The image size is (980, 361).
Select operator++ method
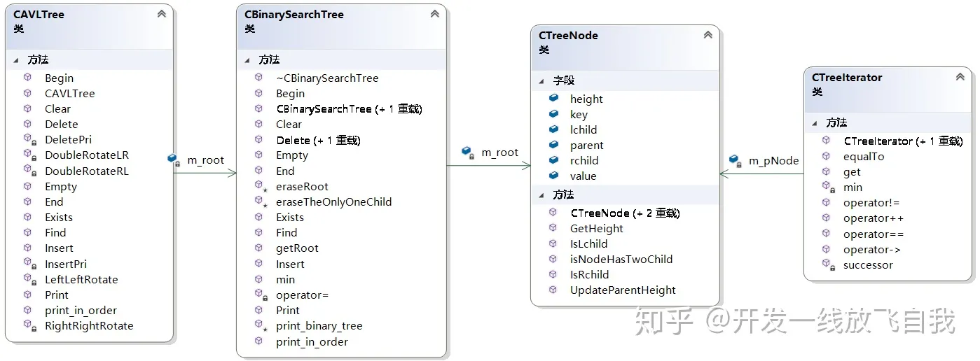pyautogui.click(x=873, y=218)
